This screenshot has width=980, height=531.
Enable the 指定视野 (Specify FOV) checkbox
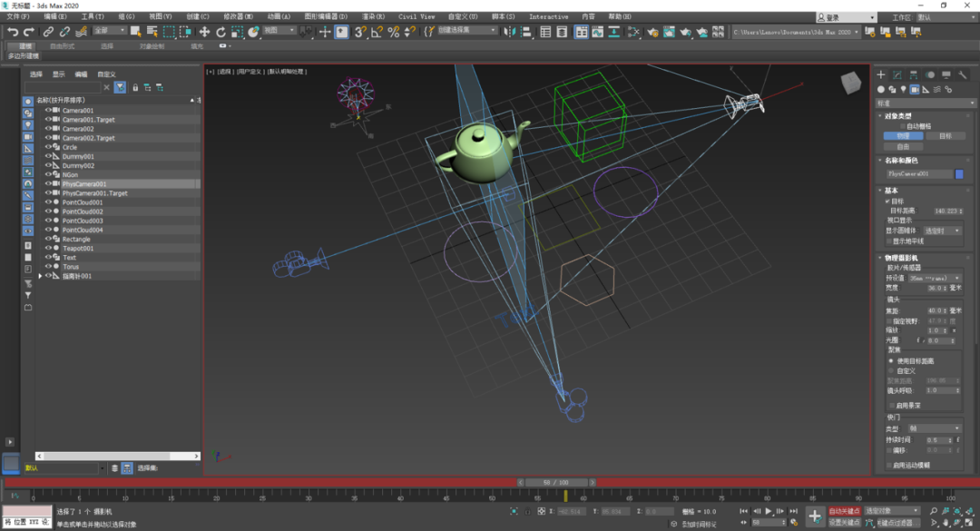tap(888, 320)
